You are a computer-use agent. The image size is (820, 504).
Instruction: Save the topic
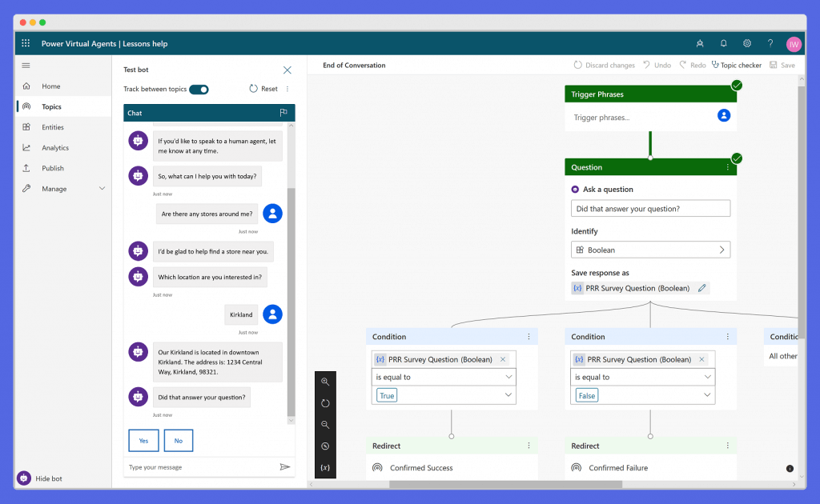point(782,66)
